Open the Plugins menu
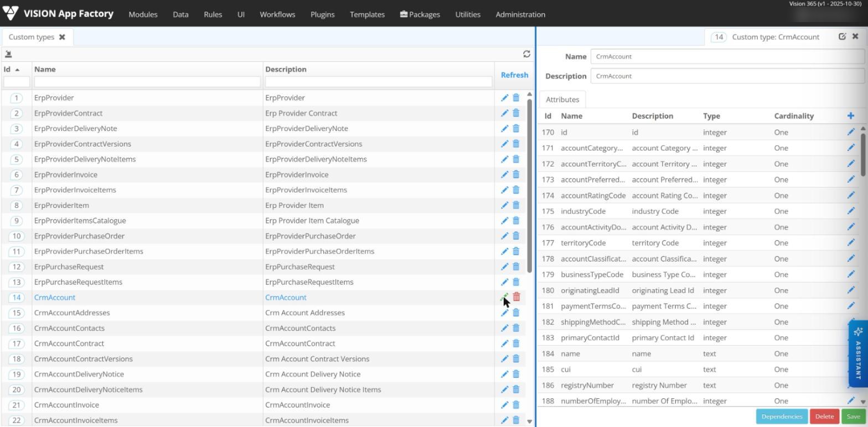This screenshot has height=427, width=868. 322,14
